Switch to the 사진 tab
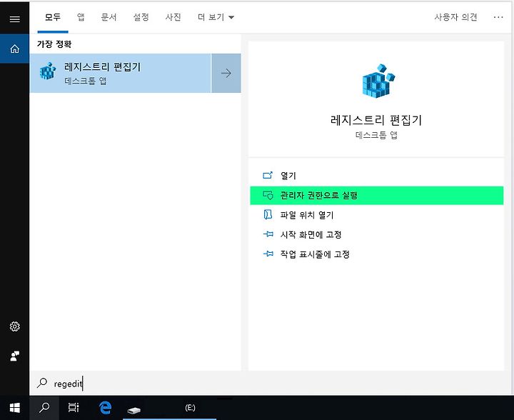Screen dimensions: 514x420 [173, 17]
